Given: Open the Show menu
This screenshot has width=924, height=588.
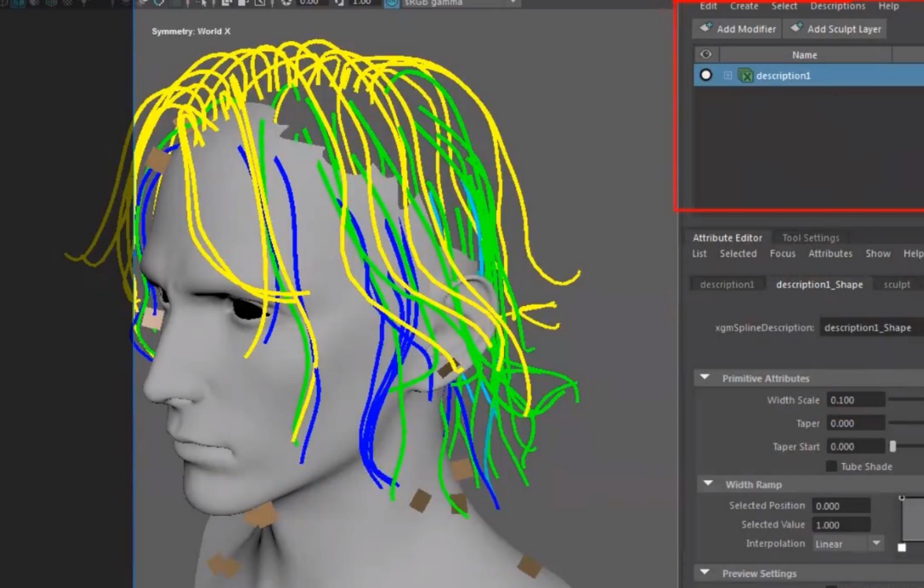Looking at the screenshot, I should (878, 254).
